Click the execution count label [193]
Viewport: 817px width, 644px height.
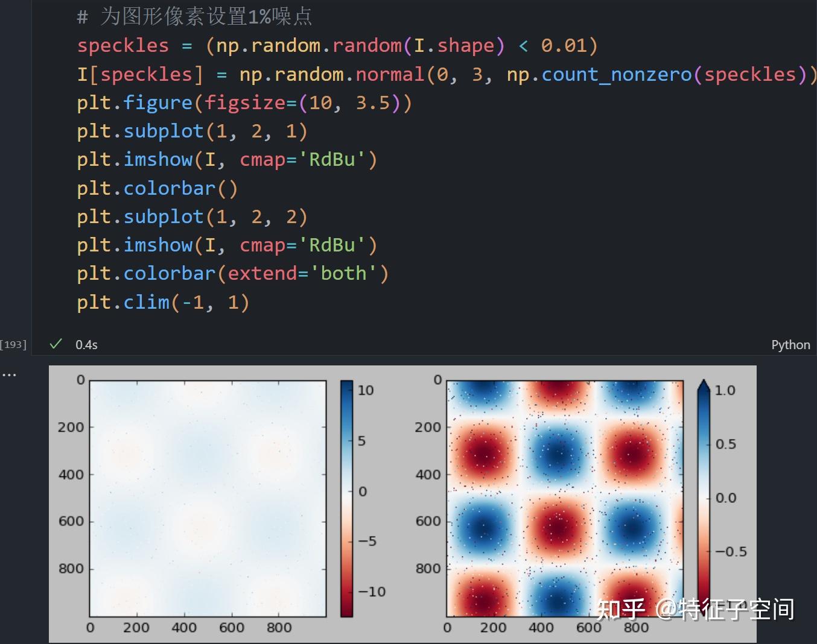tap(13, 344)
